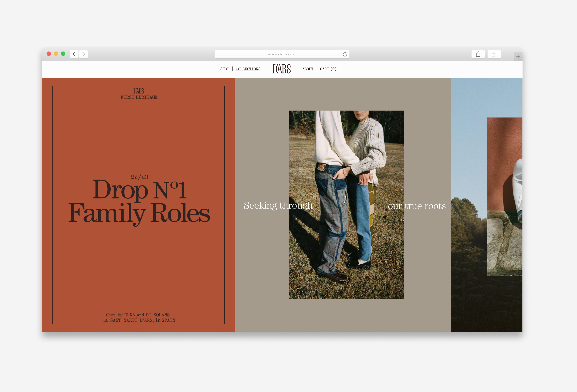Screen dimensions: 577x392
Task: Click the browser forward arrow button
Action: pyautogui.click(x=83, y=54)
